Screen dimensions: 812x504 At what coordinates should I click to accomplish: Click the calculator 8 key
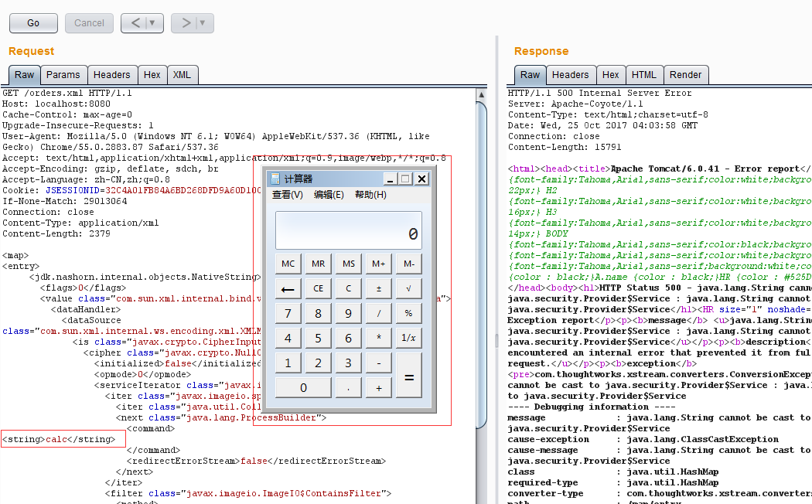[x=318, y=314]
